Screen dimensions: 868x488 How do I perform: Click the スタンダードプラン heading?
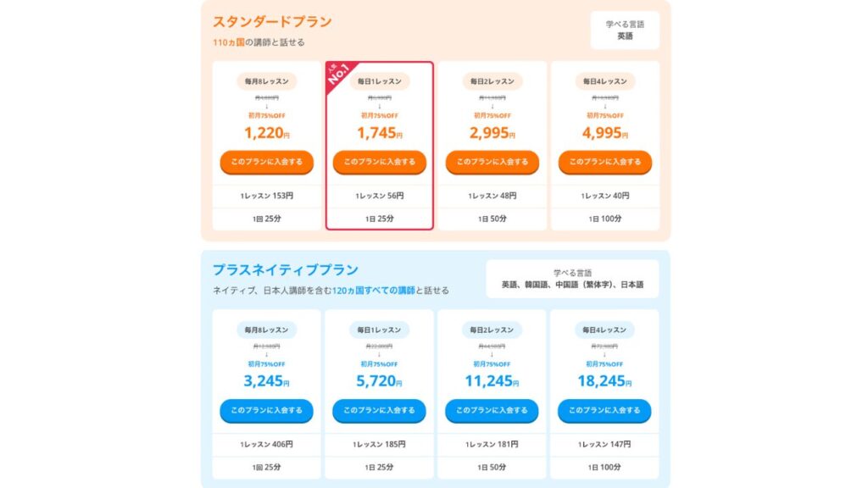coord(272,21)
